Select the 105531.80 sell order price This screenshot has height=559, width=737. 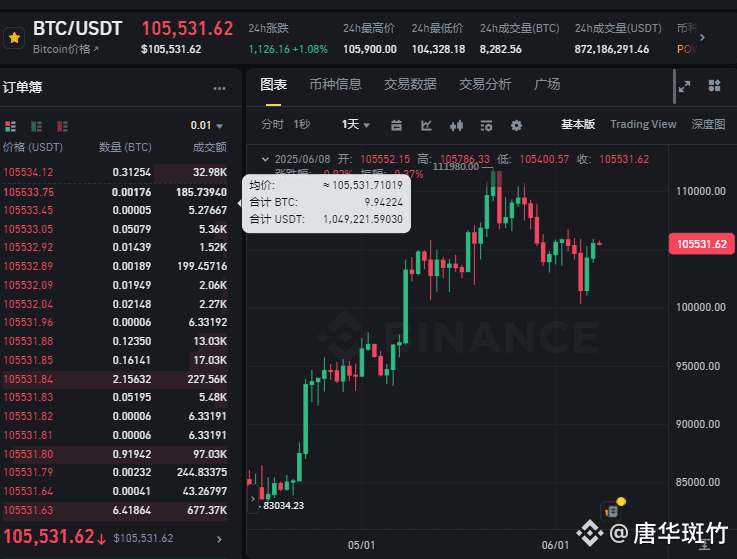click(x=28, y=455)
